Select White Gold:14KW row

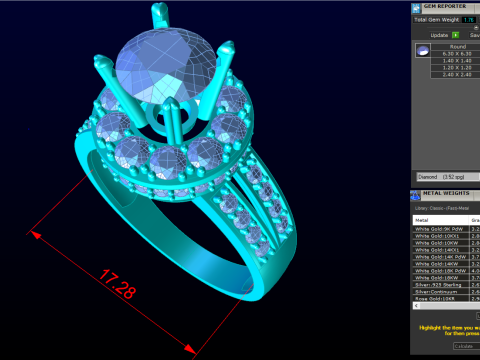pyautogui.click(x=447, y=264)
